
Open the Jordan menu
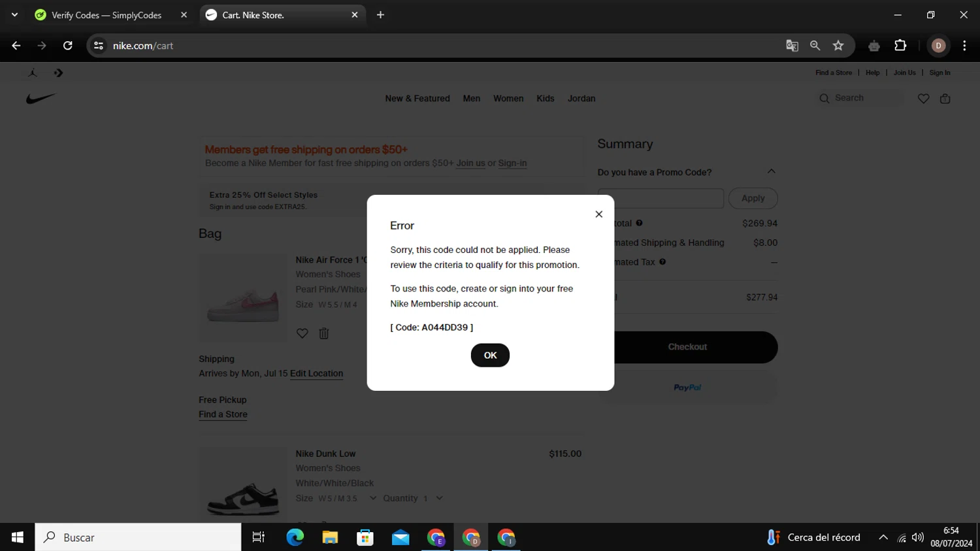581,99
